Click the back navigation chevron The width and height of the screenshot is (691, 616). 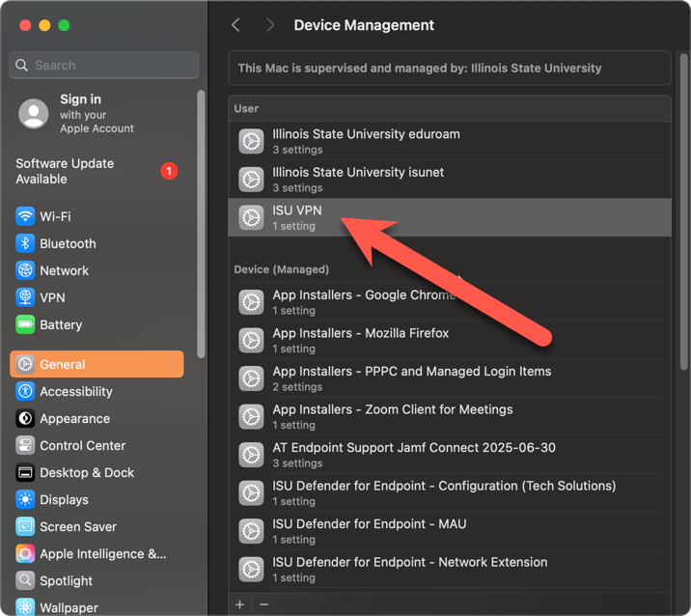[236, 25]
